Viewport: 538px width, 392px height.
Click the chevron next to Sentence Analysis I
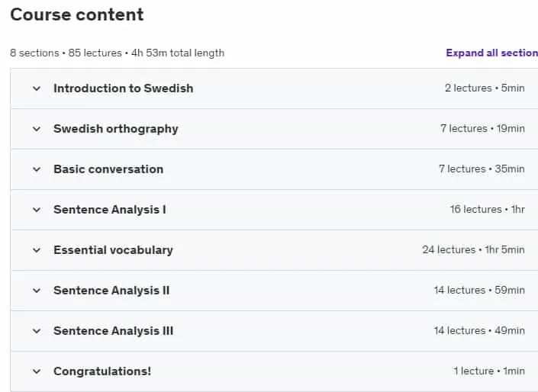(37, 210)
